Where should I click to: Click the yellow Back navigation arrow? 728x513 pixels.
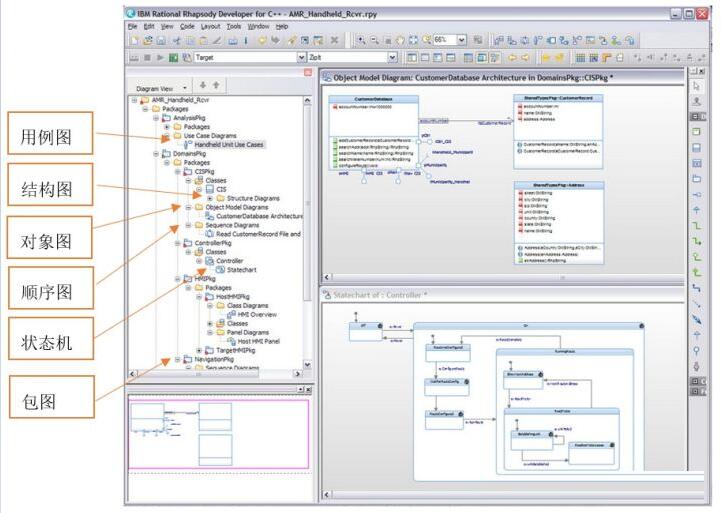512,58
